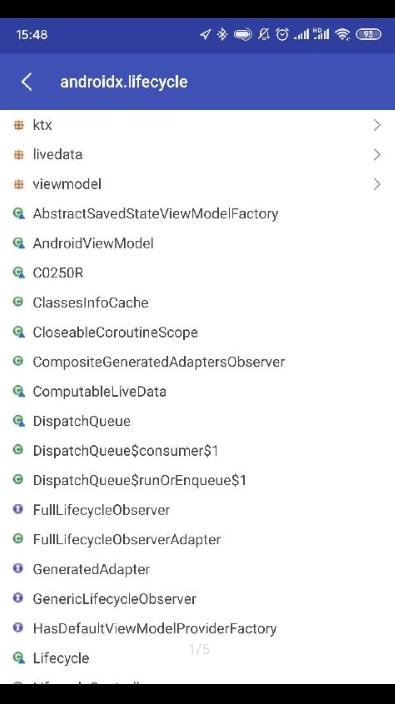Click the class icon beside ClassesInfoCache
395x704 pixels.
point(18,302)
